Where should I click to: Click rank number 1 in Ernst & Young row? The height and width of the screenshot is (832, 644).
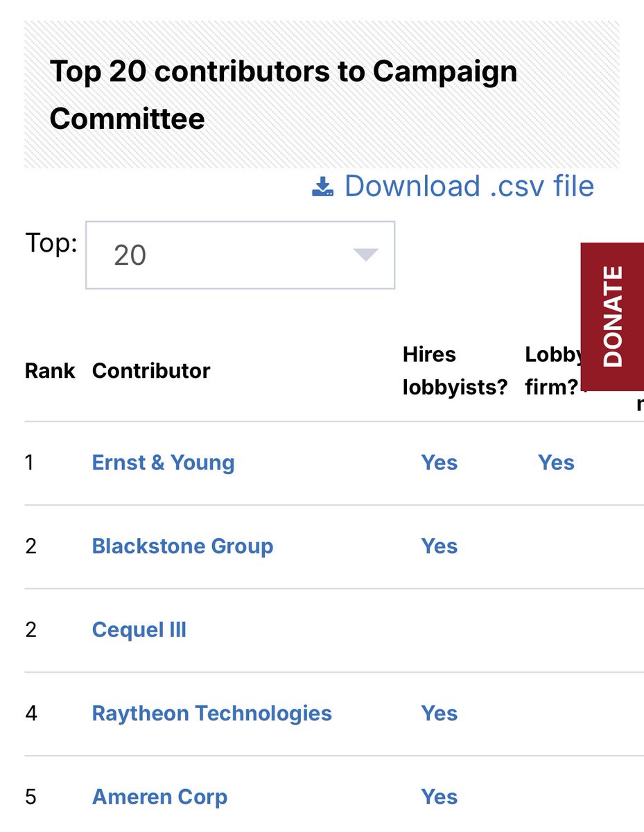[29, 463]
